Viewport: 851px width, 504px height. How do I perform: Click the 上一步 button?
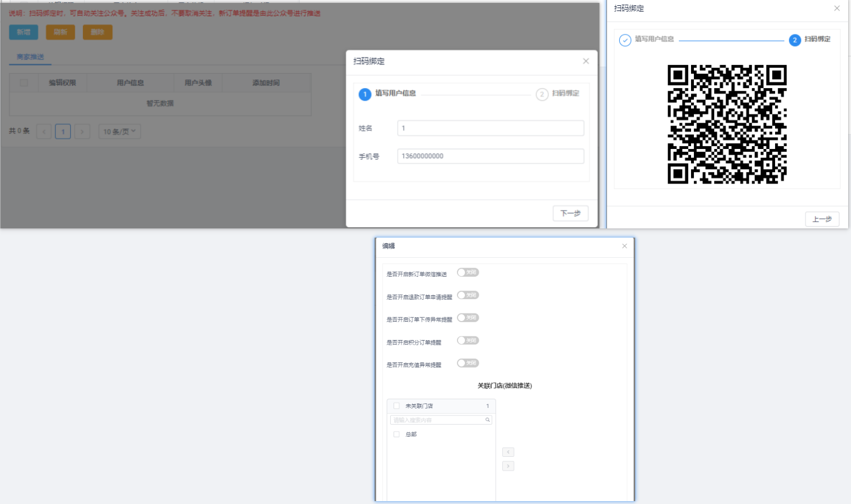tap(822, 219)
